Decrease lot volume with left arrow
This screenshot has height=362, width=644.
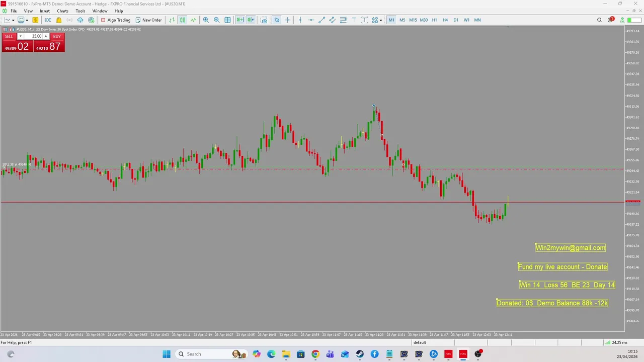click(20, 36)
